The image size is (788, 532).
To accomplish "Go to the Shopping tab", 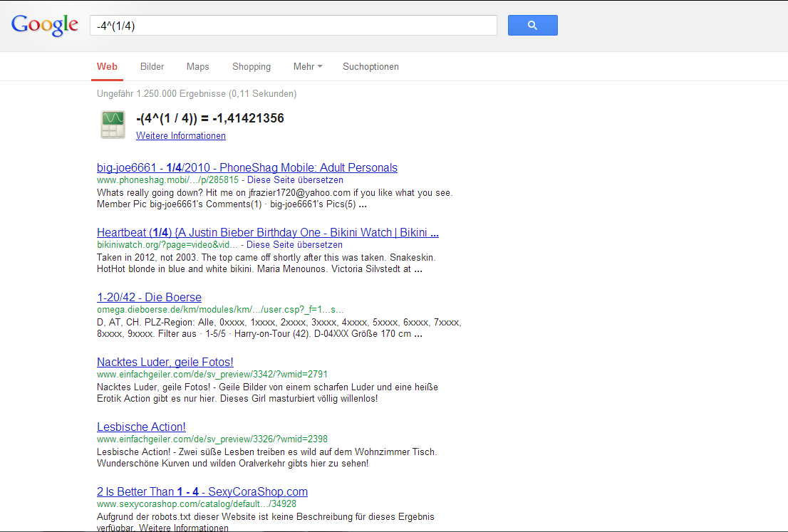I will click(x=252, y=67).
